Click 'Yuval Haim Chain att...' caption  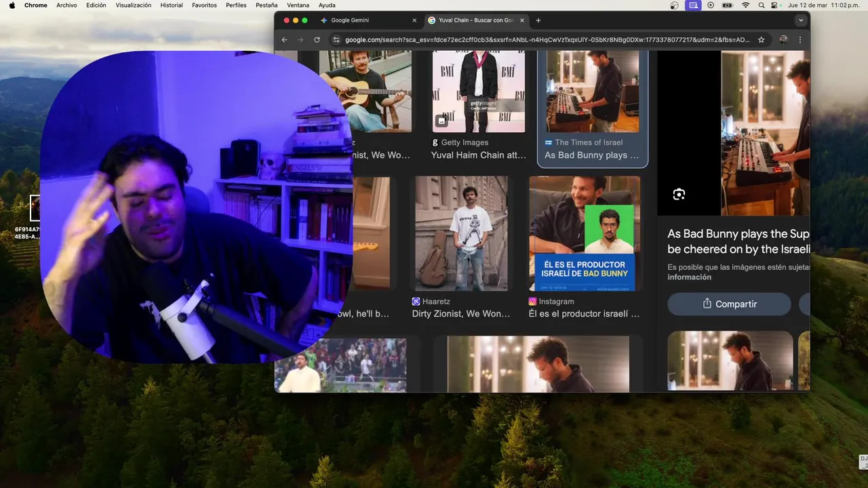click(x=478, y=155)
